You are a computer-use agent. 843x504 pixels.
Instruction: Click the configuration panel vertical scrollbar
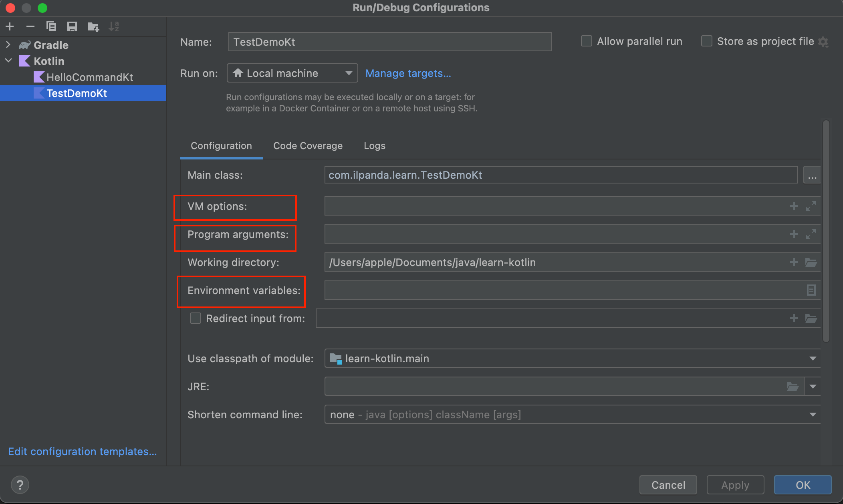(x=826, y=231)
